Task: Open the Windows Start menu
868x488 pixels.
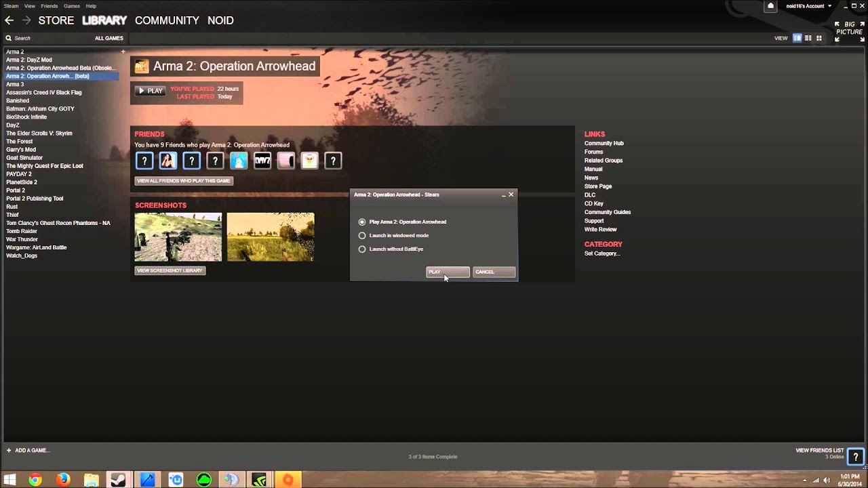Action: 9,480
